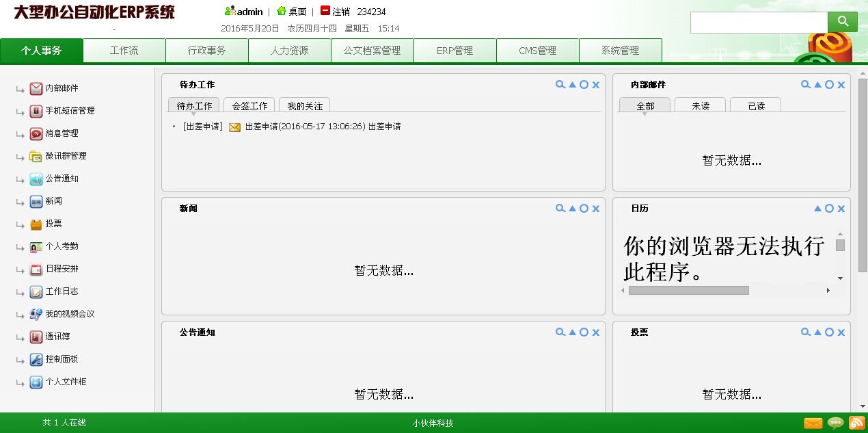Open the SMS bubble icon in status bar
The width and height of the screenshot is (868, 433).
pyautogui.click(x=835, y=423)
